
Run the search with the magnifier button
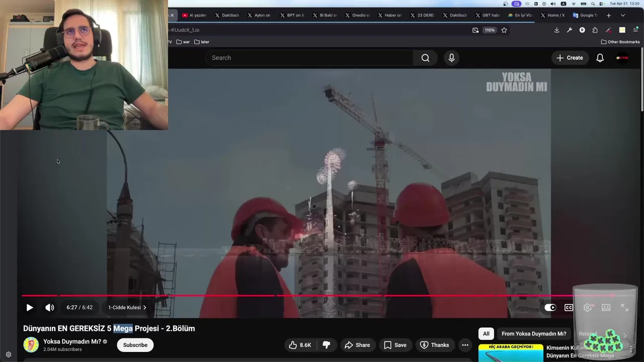426,58
